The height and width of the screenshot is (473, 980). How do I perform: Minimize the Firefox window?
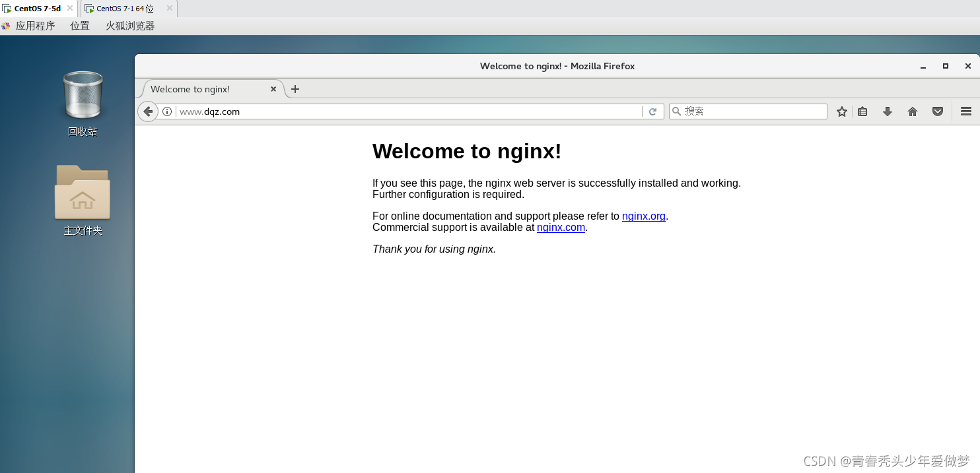[x=923, y=66]
